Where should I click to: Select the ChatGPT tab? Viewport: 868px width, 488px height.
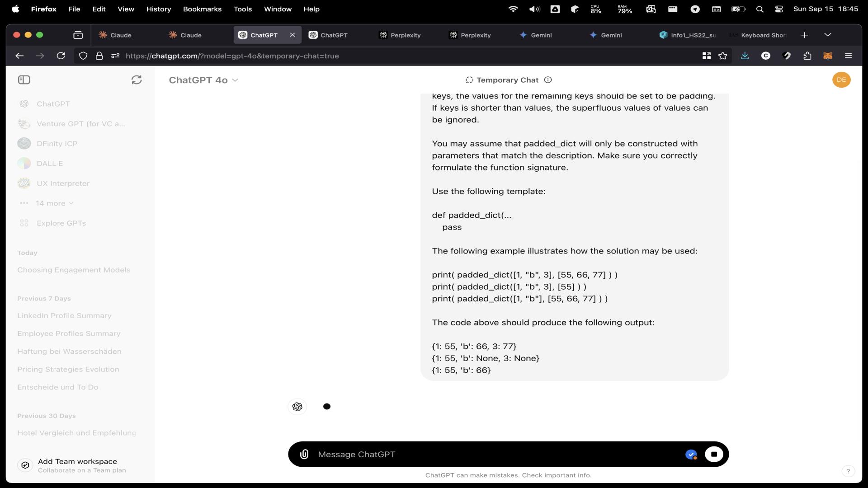coord(264,34)
